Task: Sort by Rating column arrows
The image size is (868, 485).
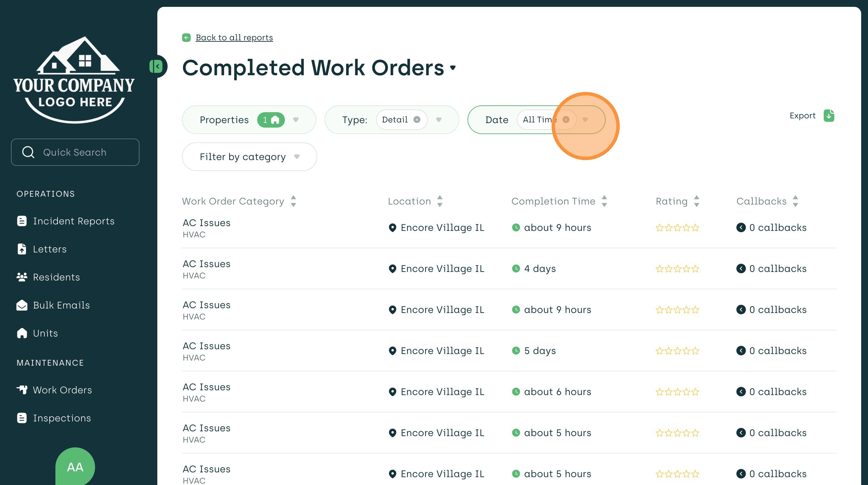Action: point(696,201)
